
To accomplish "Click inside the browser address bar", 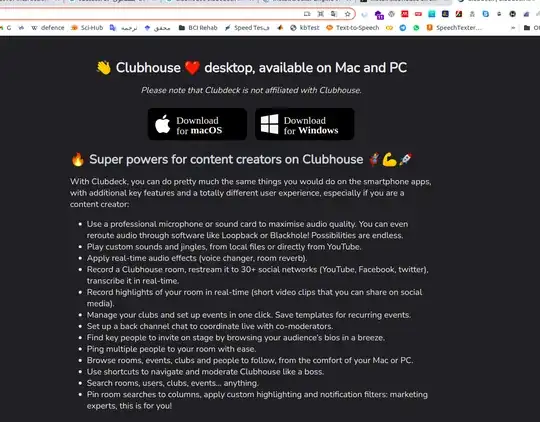I will [148, 14].
